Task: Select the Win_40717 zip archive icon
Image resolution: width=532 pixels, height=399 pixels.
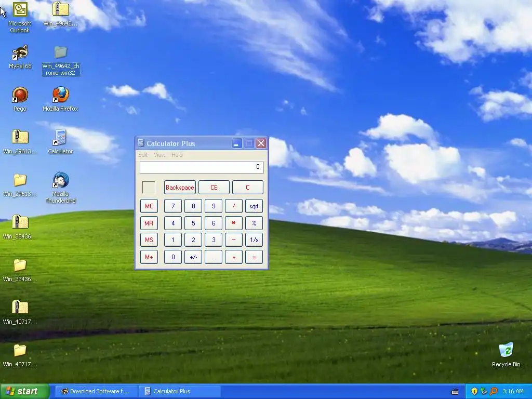Action: pyautogui.click(x=20, y=312)
